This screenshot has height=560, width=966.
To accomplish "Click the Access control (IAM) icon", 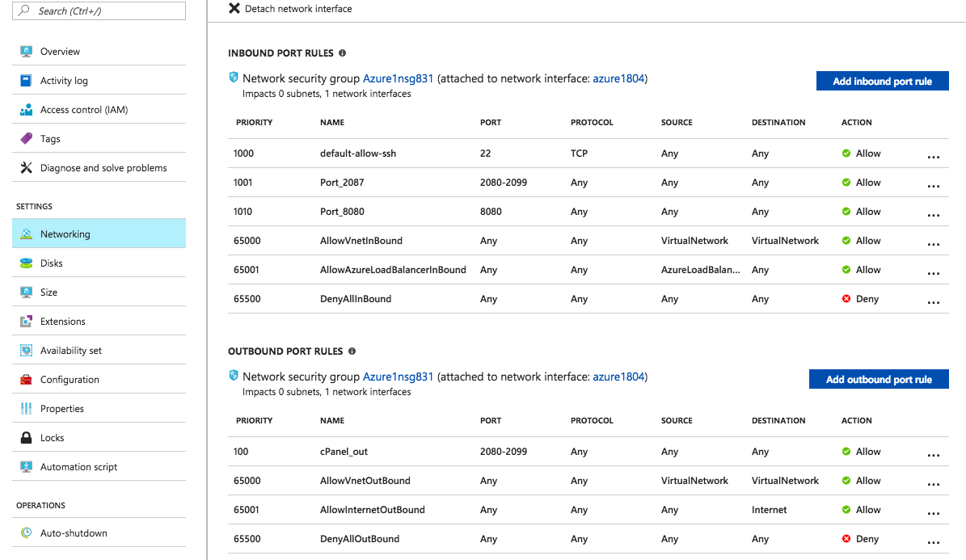I will [26, 110].
